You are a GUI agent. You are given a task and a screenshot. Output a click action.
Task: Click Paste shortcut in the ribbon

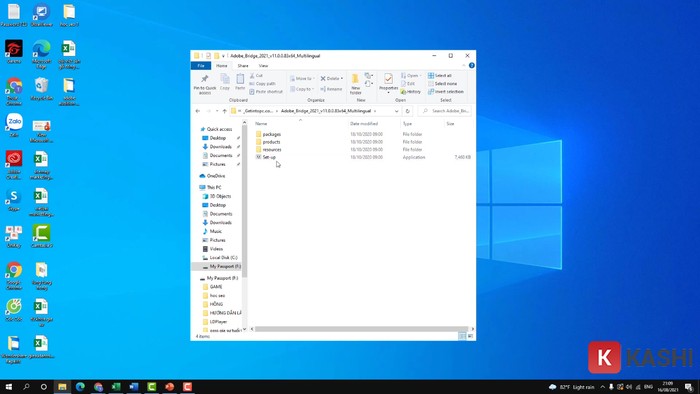[266, 92]
